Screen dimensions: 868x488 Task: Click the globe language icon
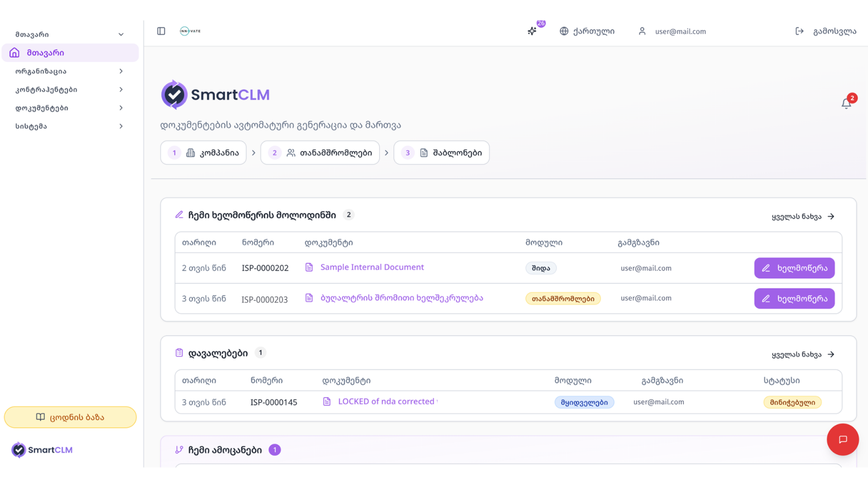[x=564, y=31]
